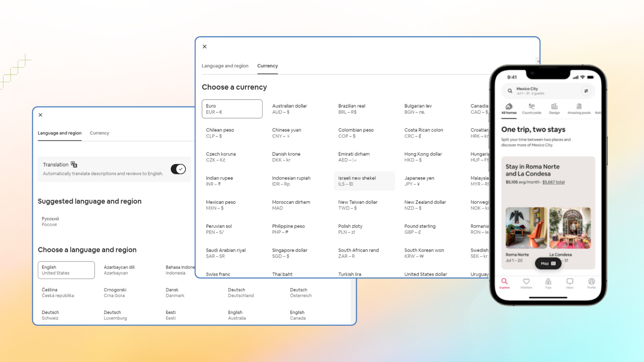Select English Australia language option
Viewport: 644px width, 362px height.
pyautogui.click(x=237, y=315)
